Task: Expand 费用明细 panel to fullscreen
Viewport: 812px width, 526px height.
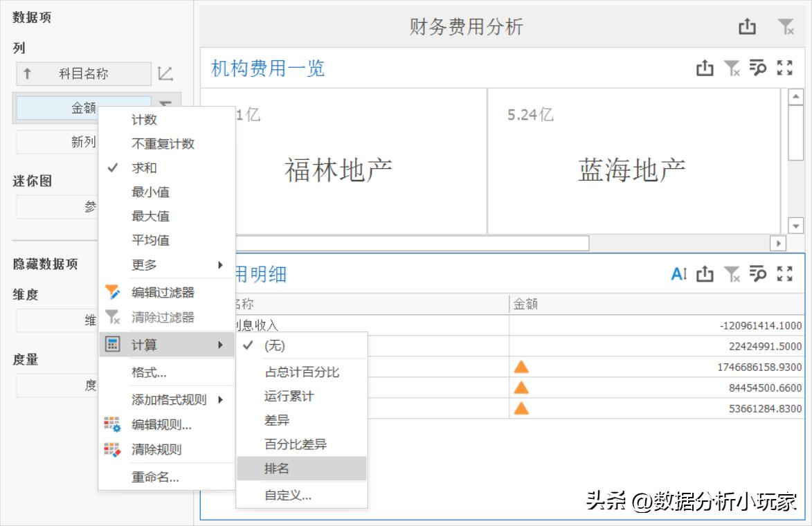Action: (x=784, y=273)
